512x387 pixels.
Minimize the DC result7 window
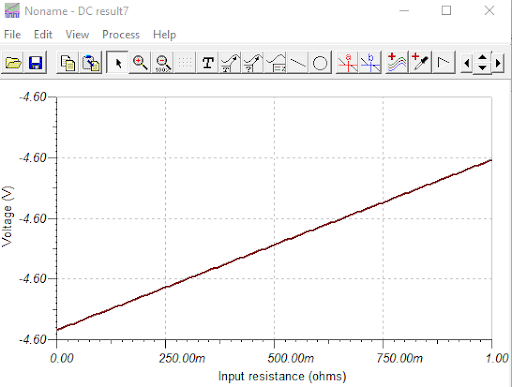pyautogui.click(x=404, y=11)
